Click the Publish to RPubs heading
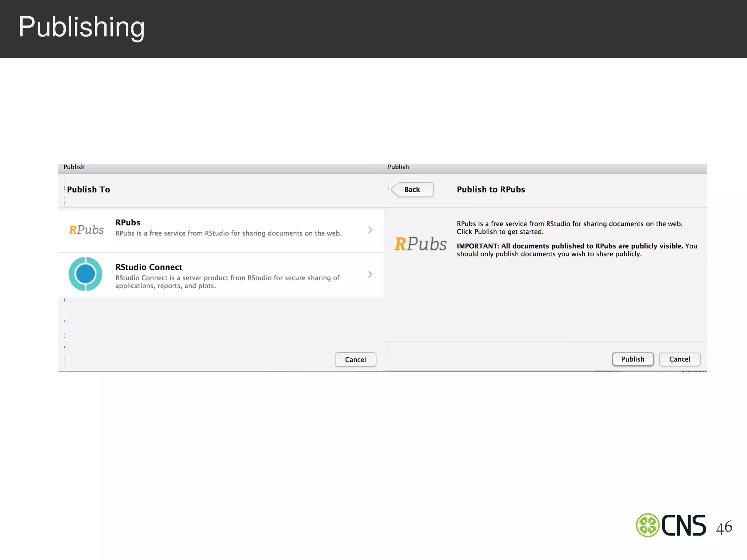Image resolution: width=747 pixels, height=560 pixels. pyautogui.click(x=491, y=190)
